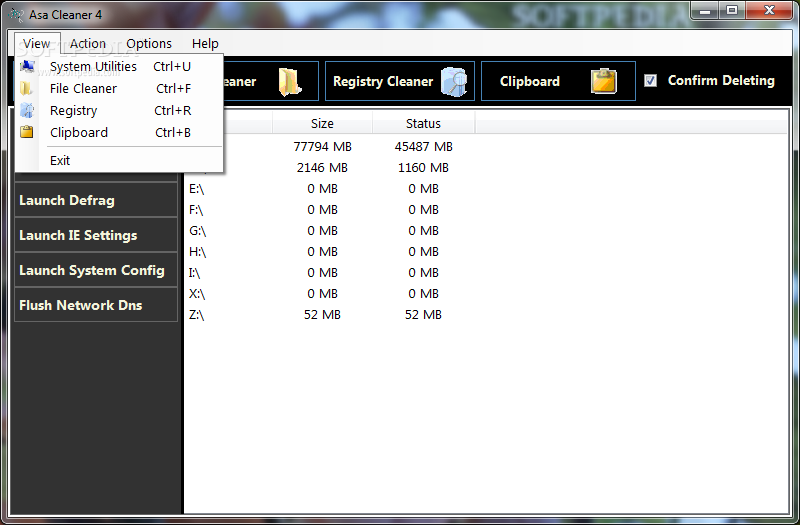The image size is (800, 525).
Task: Click the Status column header
Action: tap(423, 123)
